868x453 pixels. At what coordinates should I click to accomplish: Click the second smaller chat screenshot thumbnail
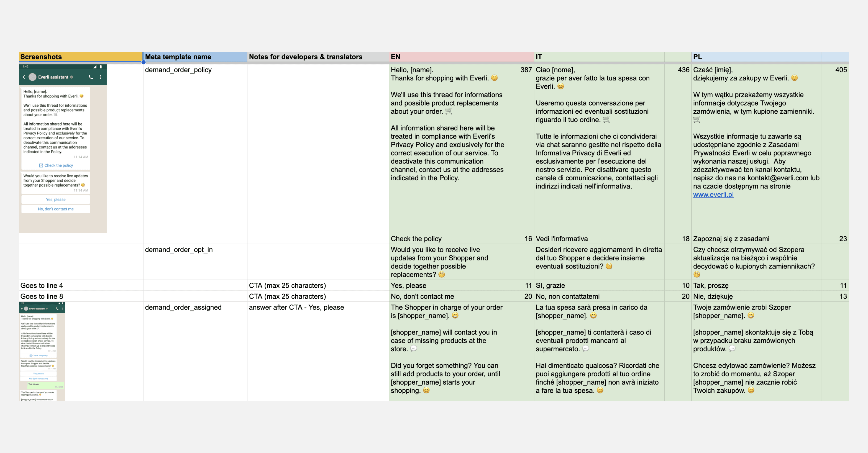tap(42, 351)
